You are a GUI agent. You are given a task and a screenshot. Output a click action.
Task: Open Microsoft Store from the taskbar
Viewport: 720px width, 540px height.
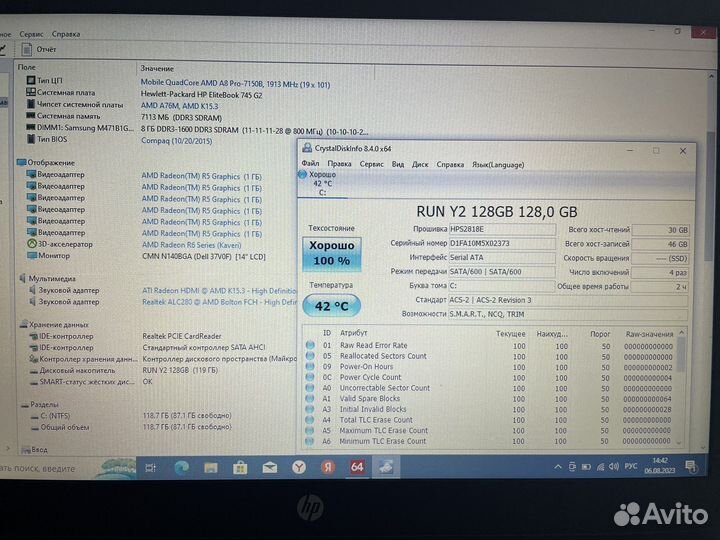pyautogui.click(x=240, y=467)
